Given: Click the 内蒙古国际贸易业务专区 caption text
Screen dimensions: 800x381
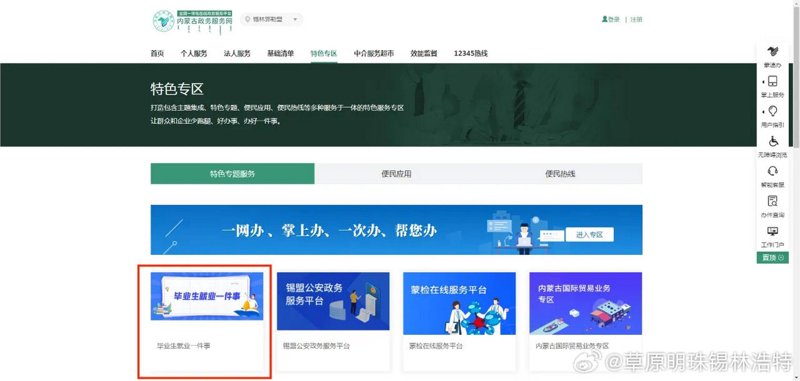Looking at the screenshot, I should pos(572,346).
